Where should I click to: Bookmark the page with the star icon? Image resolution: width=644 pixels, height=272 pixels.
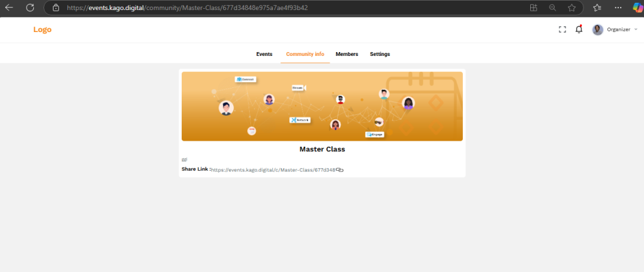coord(572,8)
